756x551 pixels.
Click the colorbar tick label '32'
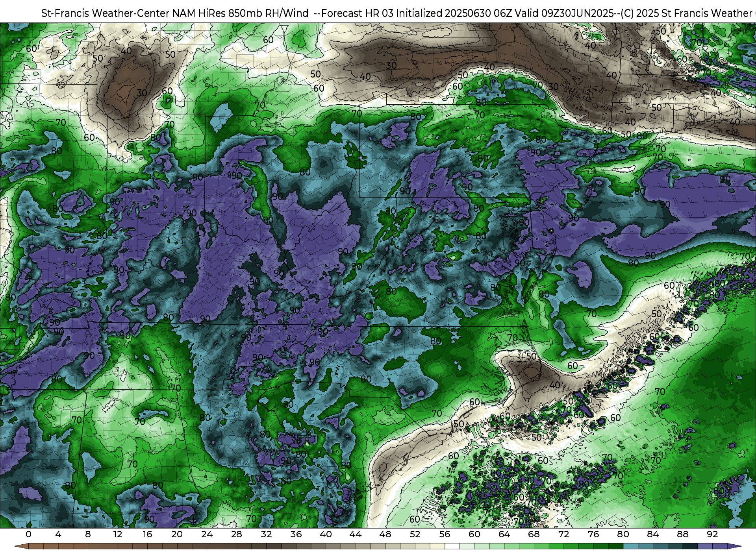tap(266, 534)
